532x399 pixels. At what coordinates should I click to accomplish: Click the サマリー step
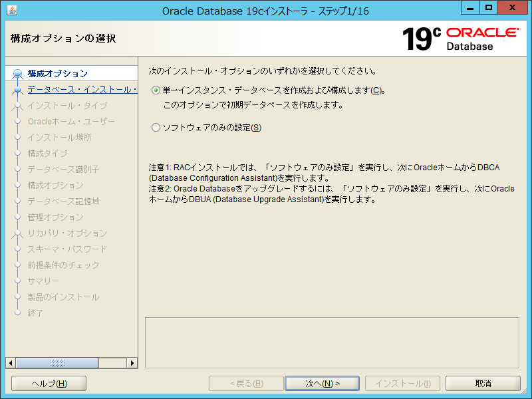point(43,281)
